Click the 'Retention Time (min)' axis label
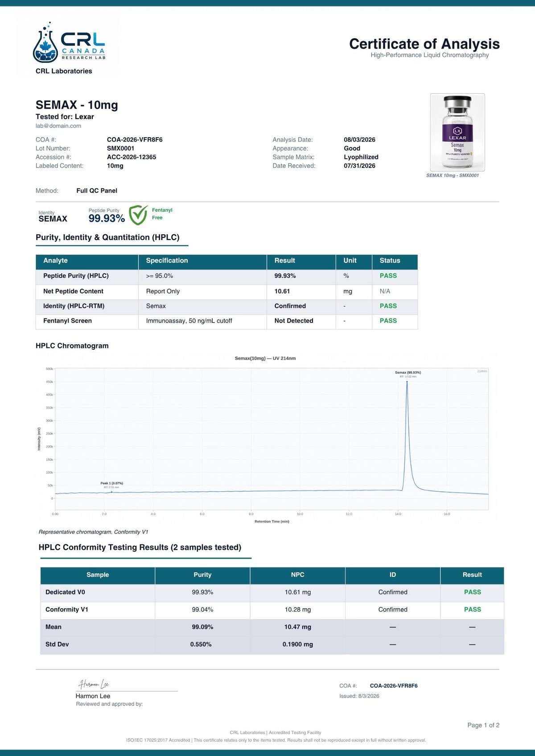The height and width of the screenshot is (756, 535). point(272,521)
